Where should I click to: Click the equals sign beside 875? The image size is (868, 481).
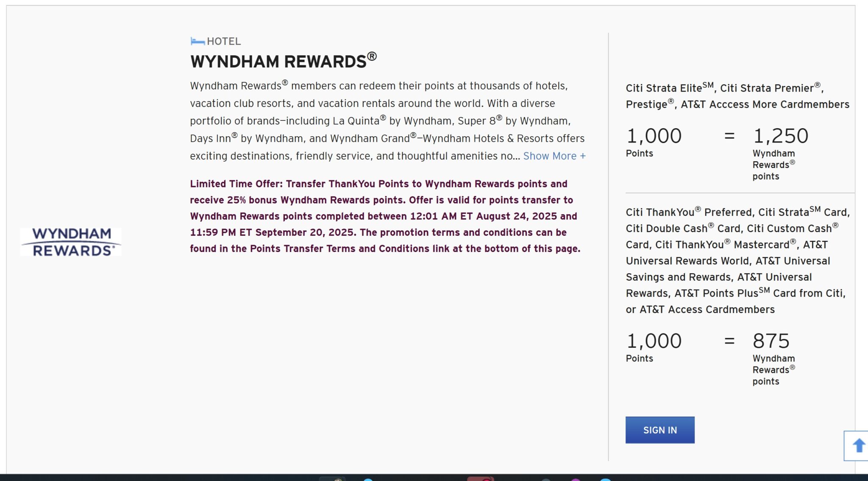(x=729, y=341)
